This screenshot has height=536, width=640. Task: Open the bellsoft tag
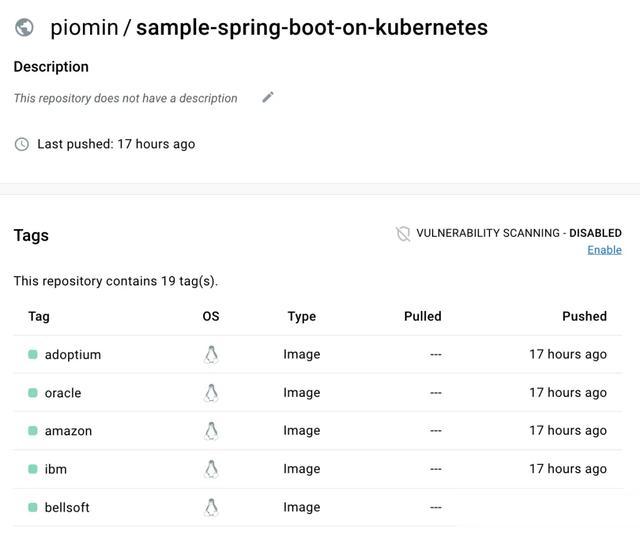coord(67,507)
